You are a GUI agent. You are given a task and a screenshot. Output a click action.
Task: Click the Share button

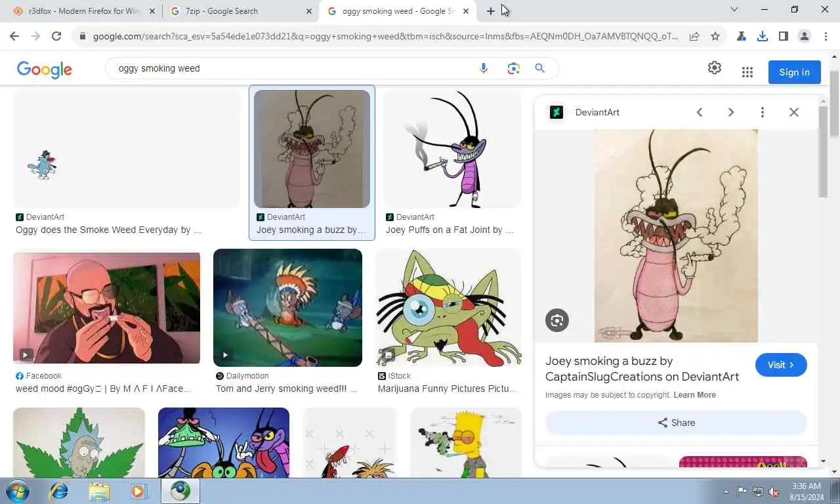tap(676, 423)
